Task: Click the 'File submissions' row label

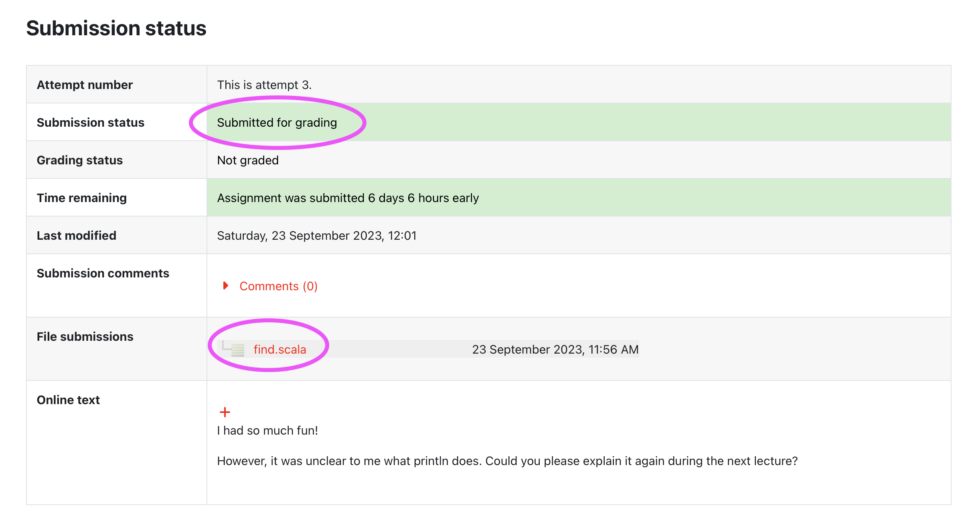Action: click(x=85, y=337)
